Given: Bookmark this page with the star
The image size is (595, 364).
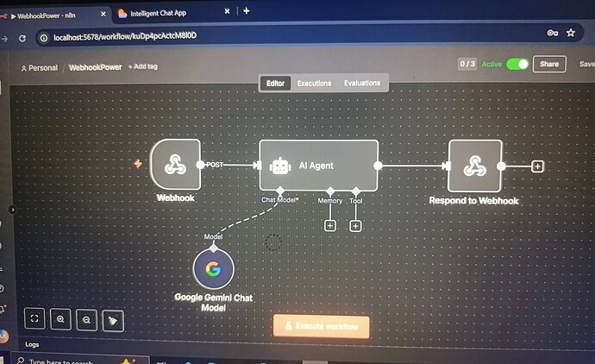Looking at the screenshot, I should click(570, 33).
